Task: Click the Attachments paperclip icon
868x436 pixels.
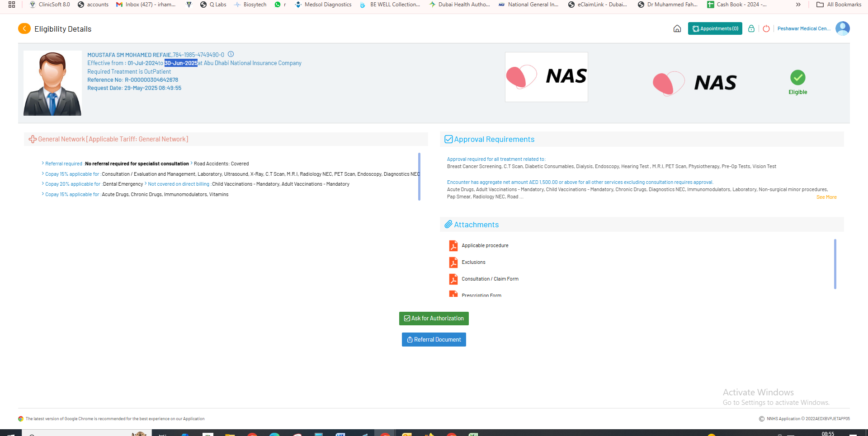Action: point(448,225)
